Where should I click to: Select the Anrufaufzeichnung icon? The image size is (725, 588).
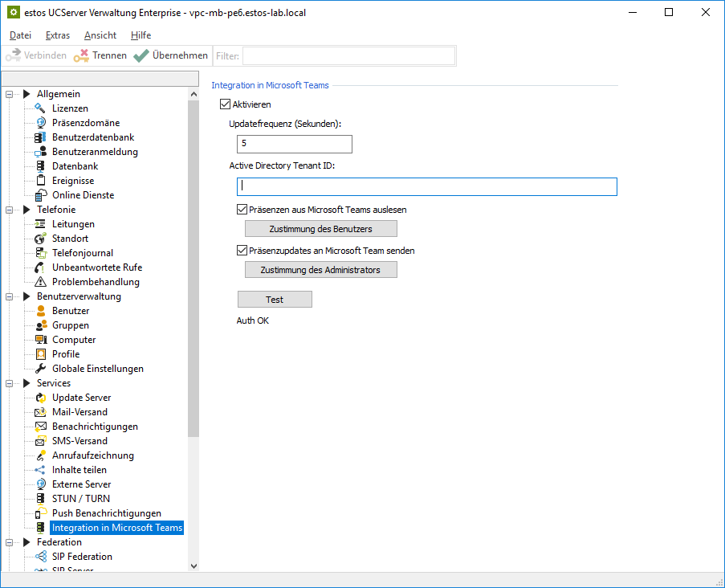tap(40, 455)
